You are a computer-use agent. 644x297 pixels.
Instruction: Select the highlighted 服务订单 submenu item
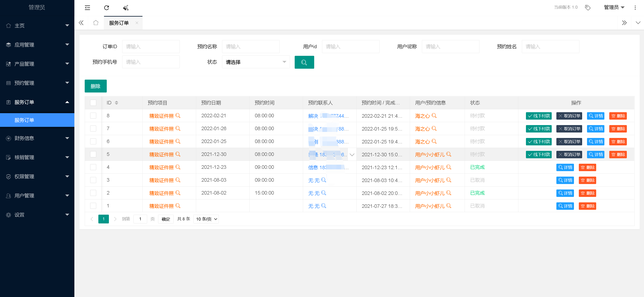click(x=37, y=120)
